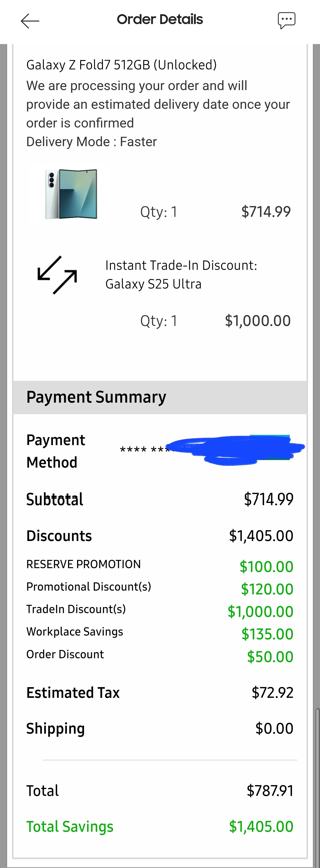Select the Discounts row showing $1,405.00
This screenshot has height=868, width=320.
[x=160, y=536]
